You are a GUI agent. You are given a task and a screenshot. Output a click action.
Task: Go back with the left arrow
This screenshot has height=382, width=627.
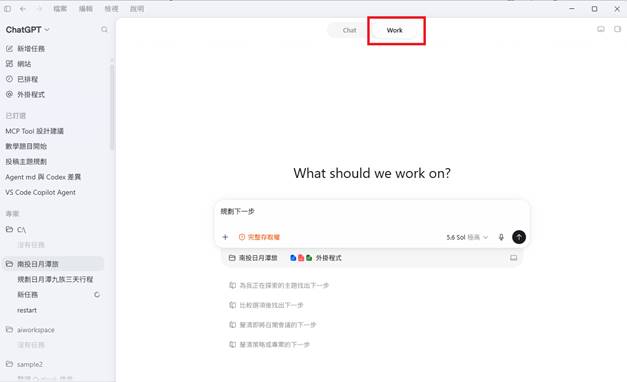[x=23, y=8]
